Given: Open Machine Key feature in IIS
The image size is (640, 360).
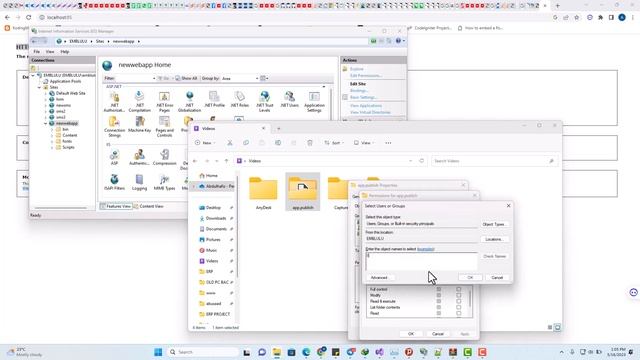Looking at the screenshot, I should pos(140,124).
